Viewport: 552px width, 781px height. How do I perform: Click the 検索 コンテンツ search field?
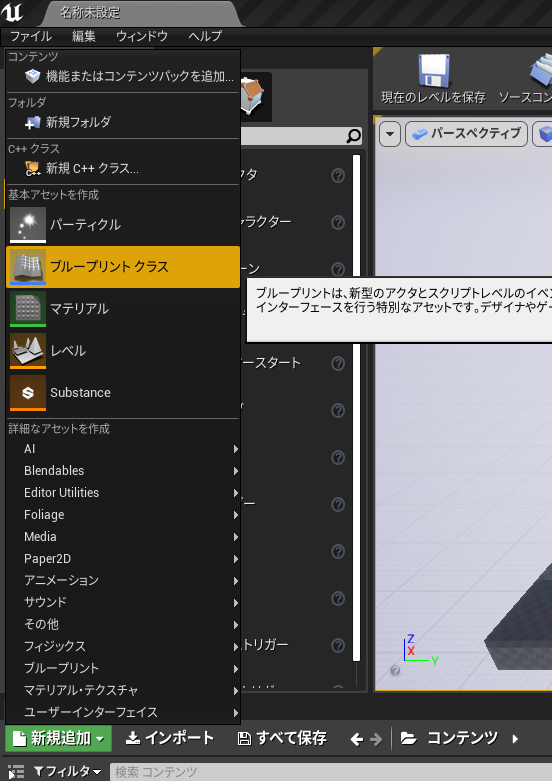331,772
